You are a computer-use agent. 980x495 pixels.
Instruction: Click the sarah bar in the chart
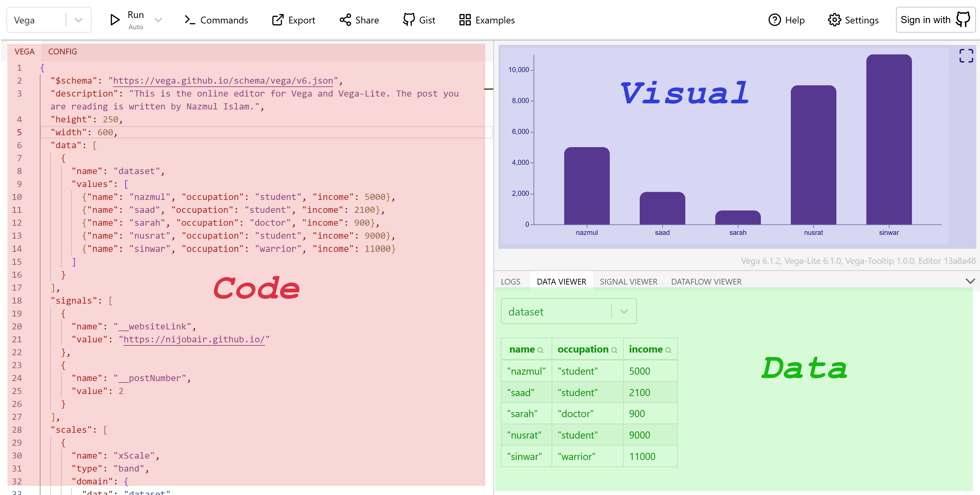click(738, 218)
